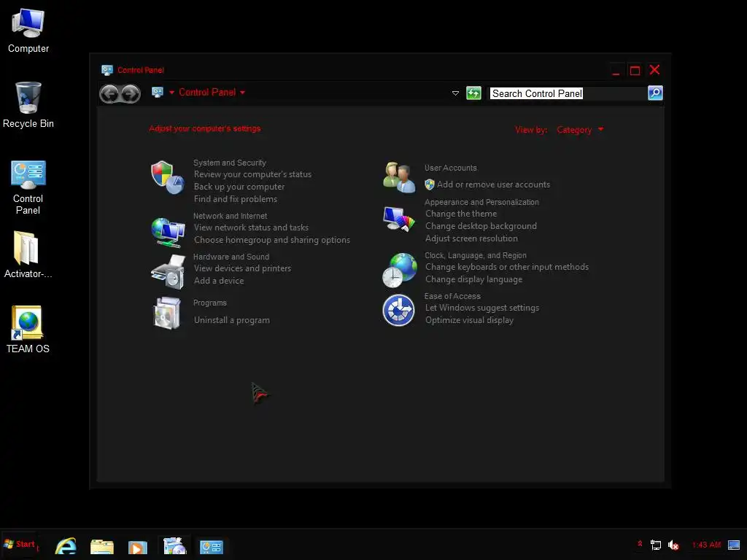This screenshot has height=560, width=747.
Task: Select TEAM OS desktop shortcut
Action: point(28,330)
